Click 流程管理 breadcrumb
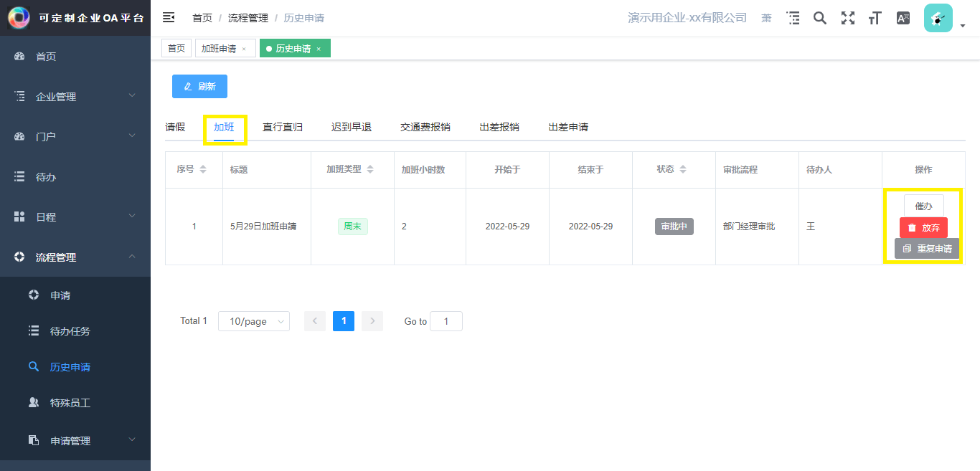The image size is (980, 471). pyautogui.click(x=248, y=18)
